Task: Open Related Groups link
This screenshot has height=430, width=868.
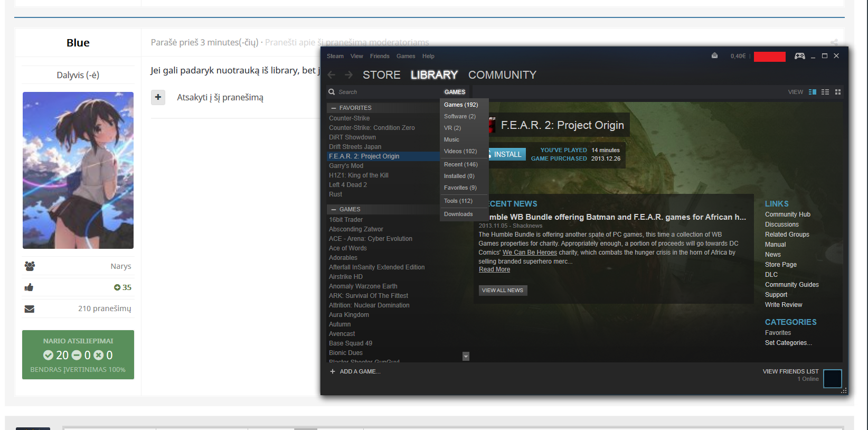Action: 787,235
